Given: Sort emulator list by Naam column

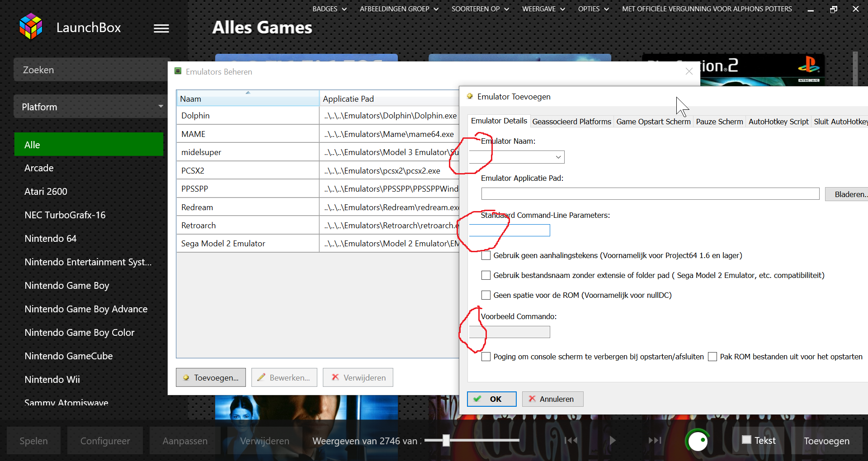Looking at the screenshot, I should [x=247, y=98].
